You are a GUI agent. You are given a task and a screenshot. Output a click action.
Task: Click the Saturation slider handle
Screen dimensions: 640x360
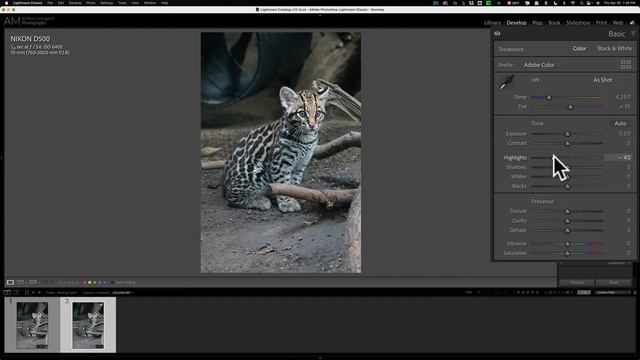coord(567,253)
